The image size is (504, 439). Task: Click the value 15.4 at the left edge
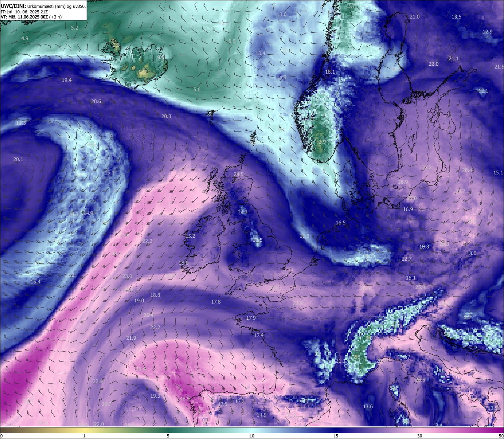[x=35, y=282]
